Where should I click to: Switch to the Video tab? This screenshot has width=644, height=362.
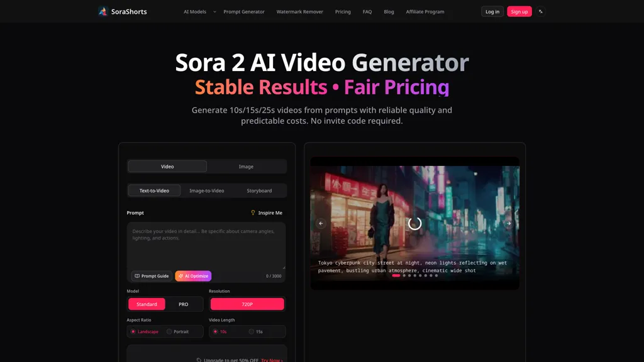(x=167, y=166)
